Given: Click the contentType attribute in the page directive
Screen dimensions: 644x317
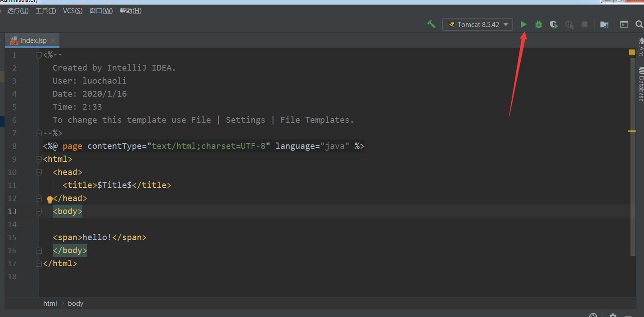Looking at the screenshot, I should coord(115,146).
